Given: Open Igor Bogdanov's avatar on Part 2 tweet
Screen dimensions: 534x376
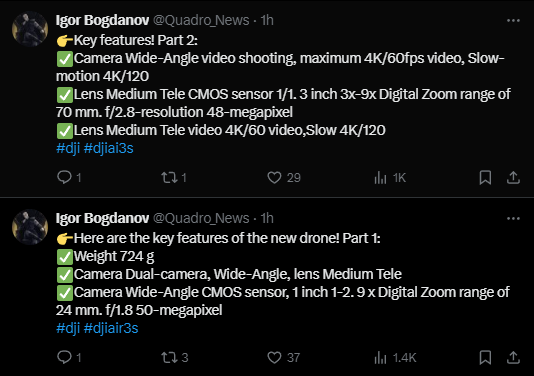Looking at the screenshot, I should coord(30,29).
